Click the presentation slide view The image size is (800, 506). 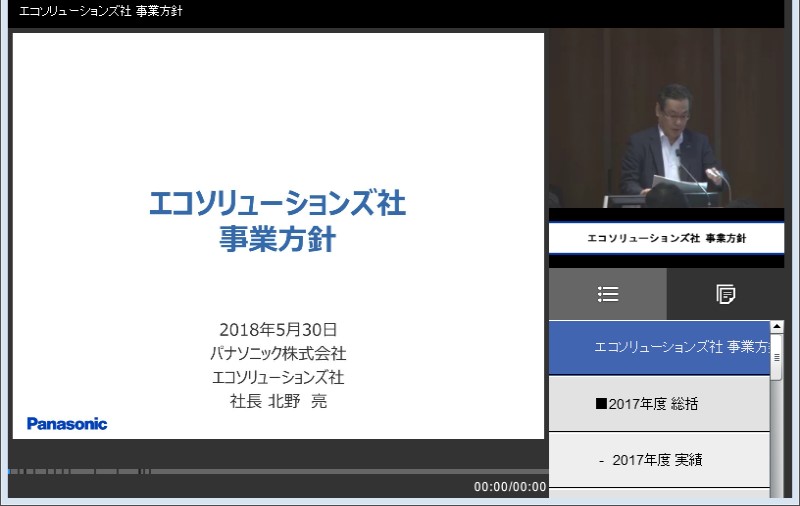pos(278,236)
